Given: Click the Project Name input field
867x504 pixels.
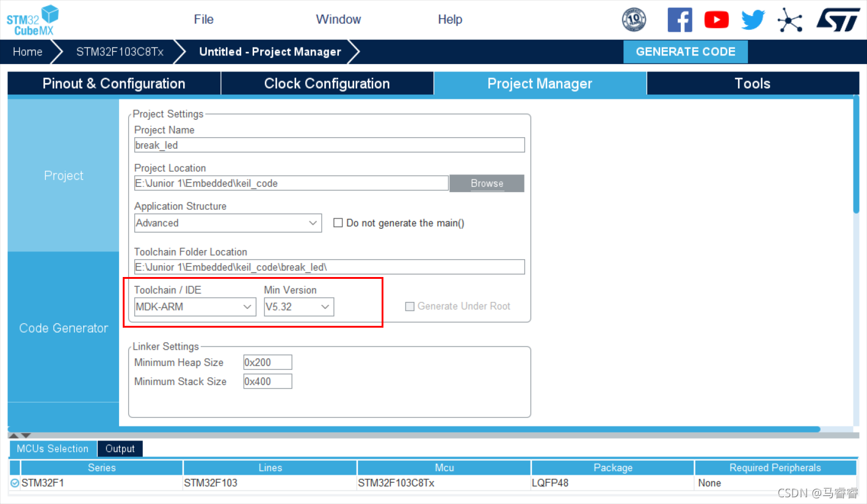Looking at the screenshot, I should (x=329, y=145).
